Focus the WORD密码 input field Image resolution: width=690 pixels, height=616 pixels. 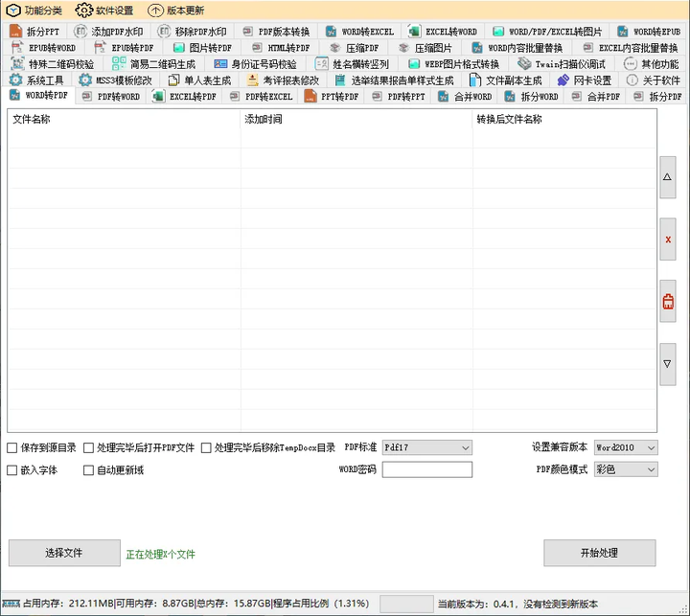[427, 469]
